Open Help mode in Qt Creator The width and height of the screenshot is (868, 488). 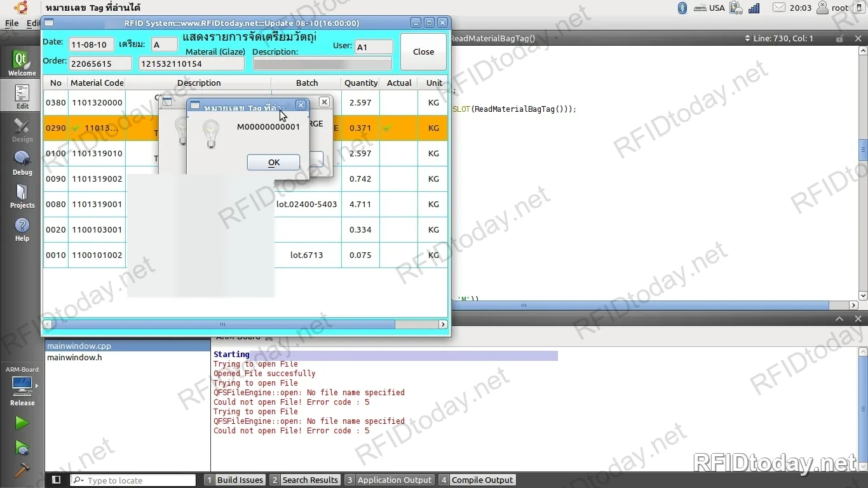point(22,229)
